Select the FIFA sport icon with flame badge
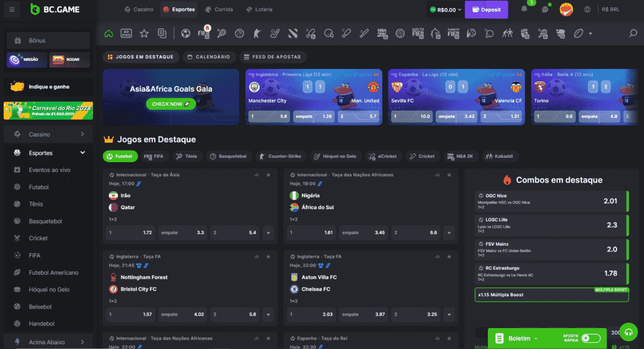The image size is (644, 349). pyautogui.click(x=204, y=33)
